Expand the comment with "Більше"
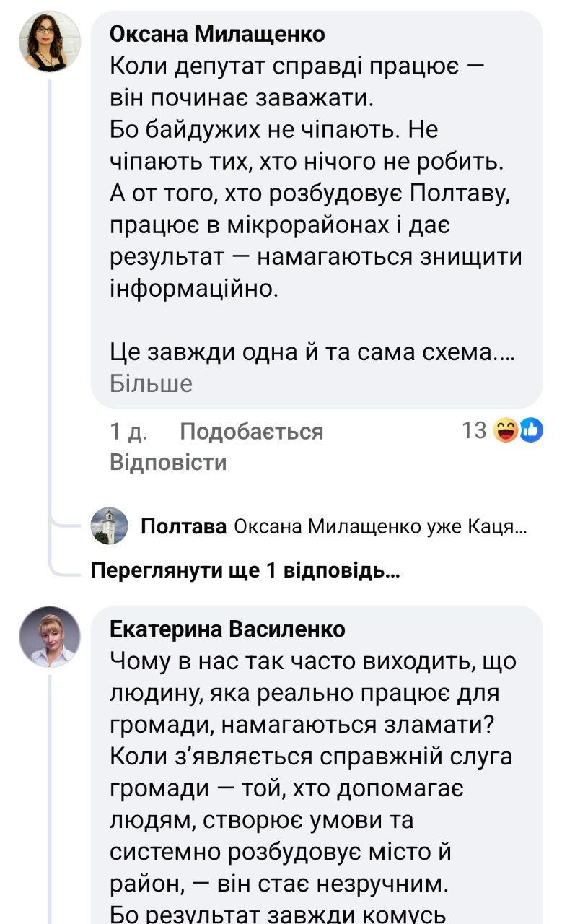The height and width of the screenshot is (924, 562). pos(151,384)
